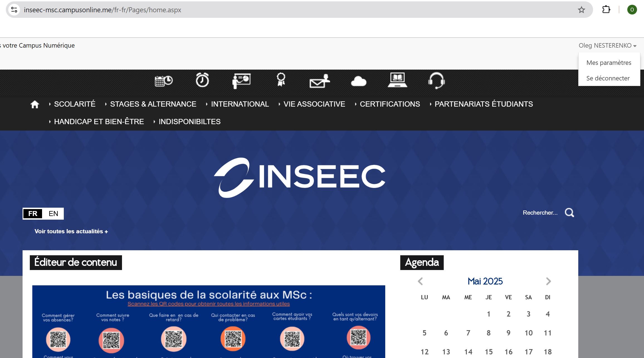Select day 12 in the calendar
Screen dimensions: 644x358
pyautogui.click(x=425, y=352)
